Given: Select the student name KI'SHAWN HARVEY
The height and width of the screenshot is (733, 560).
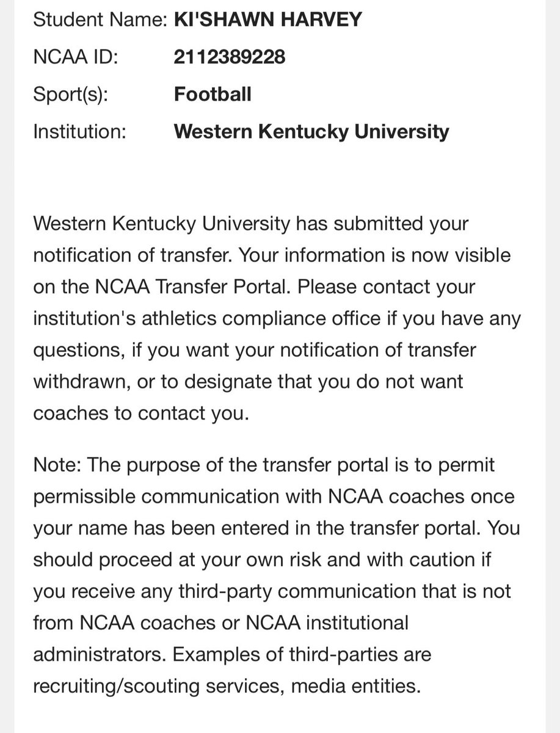Looking at the screenshot, I should pos(267,20).
